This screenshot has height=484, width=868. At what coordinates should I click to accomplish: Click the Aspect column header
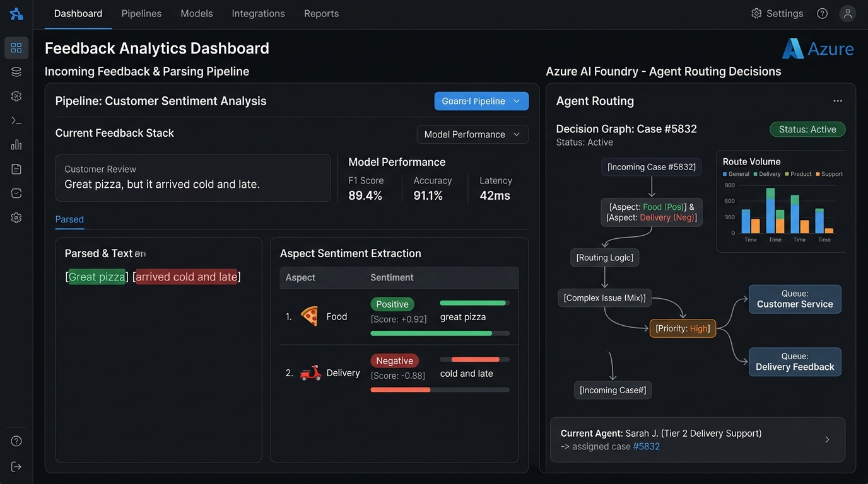(x=300, y=277)
